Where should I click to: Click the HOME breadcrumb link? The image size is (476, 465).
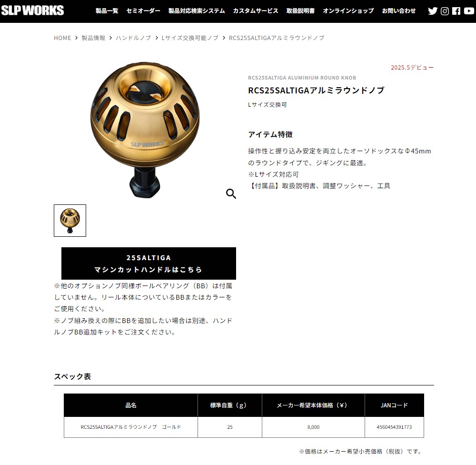click(62, 38)
